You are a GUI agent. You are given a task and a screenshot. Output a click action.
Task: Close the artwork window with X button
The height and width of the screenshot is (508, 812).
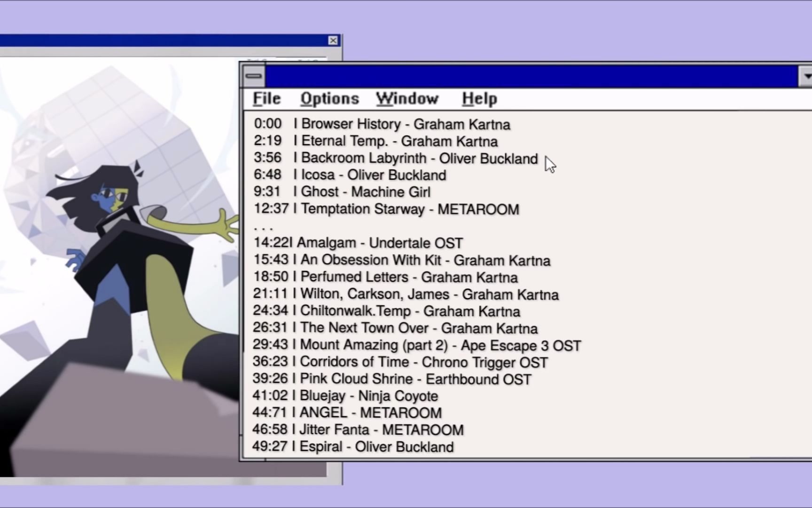(x=333, y=40)
